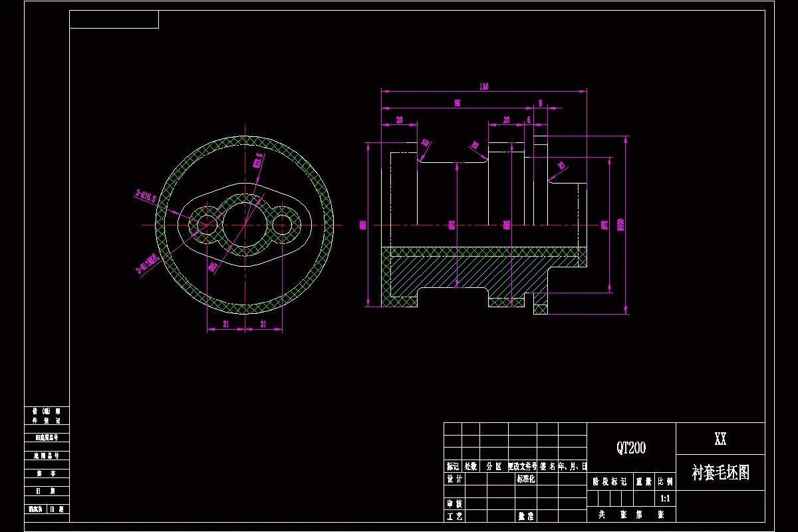Select the "批准" title block cell

(526, 516)
